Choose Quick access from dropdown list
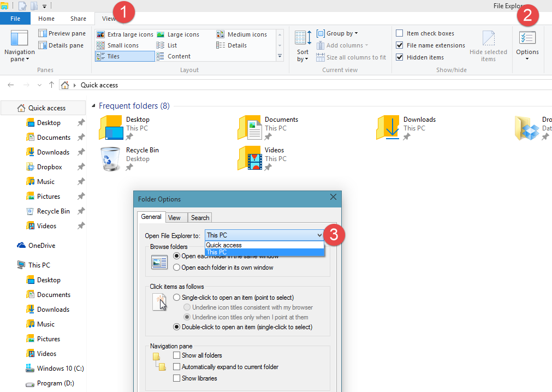 pos(264,245)
